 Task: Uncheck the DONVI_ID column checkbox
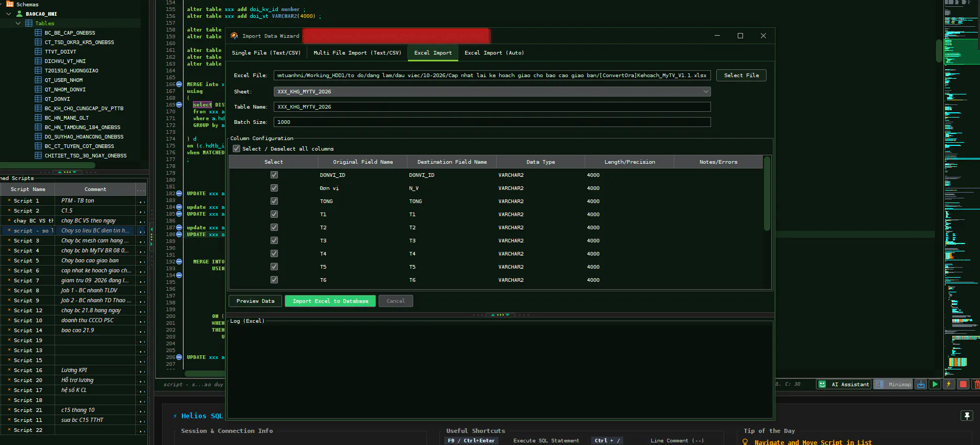274,175
